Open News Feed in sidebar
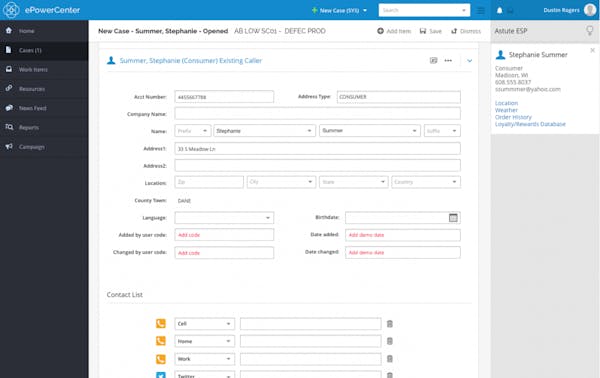The width and height of the screenshot is (600, 378). point(44,108)
